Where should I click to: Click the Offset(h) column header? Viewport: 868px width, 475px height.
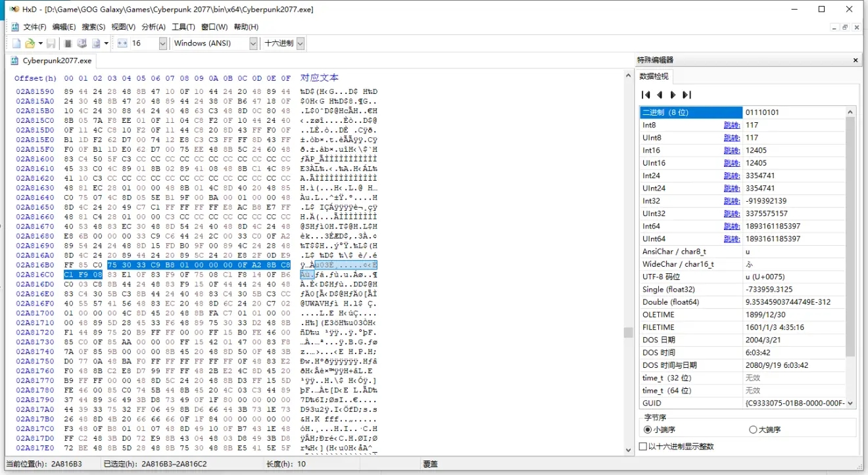(36, 78)
